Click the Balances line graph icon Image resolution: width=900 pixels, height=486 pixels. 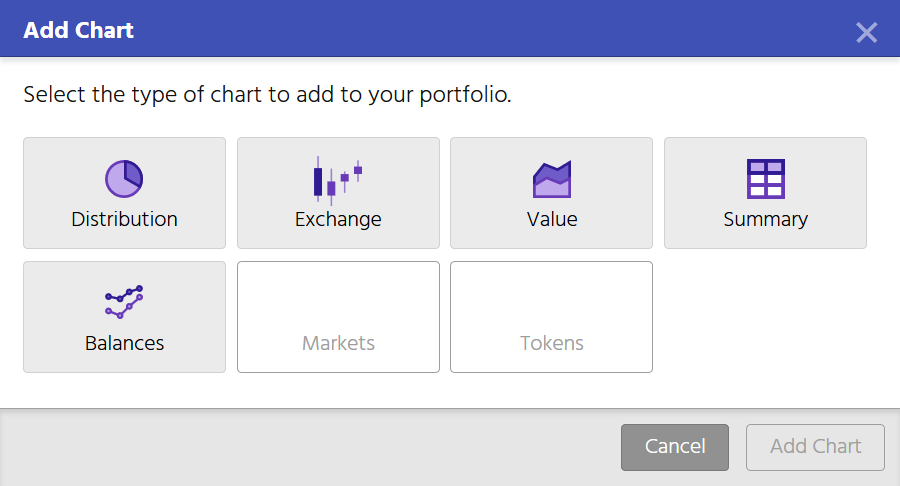pos(124,302)
